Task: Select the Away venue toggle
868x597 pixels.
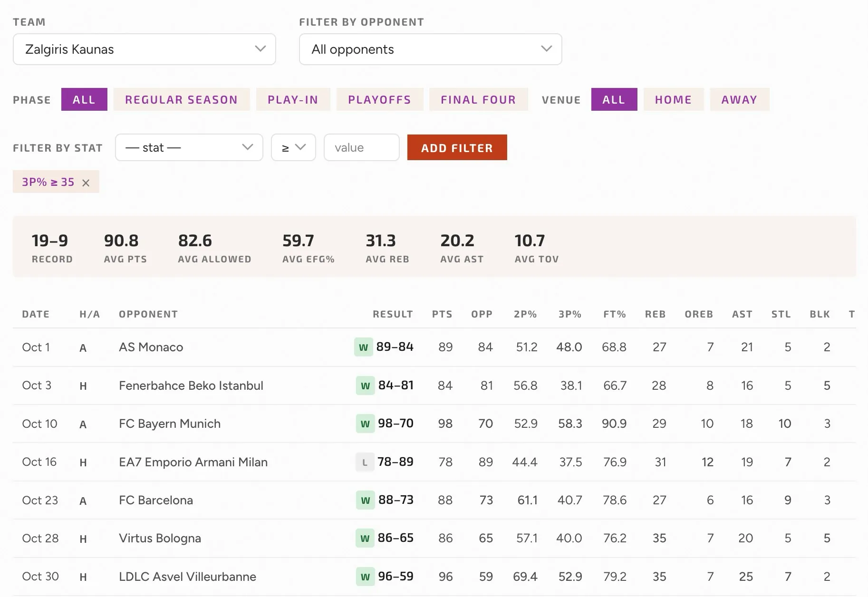Action: pos(739,99)
